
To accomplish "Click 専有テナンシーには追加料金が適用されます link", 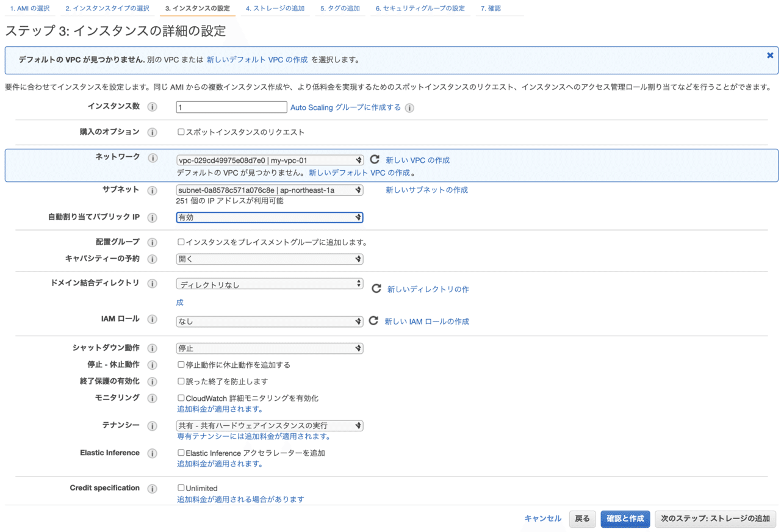I will point(254,436).
